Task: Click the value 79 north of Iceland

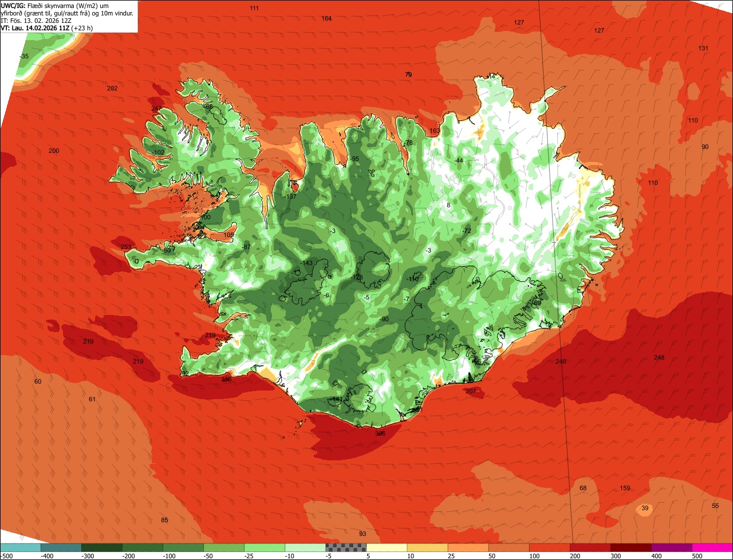Action: click(x=408, y=74)
